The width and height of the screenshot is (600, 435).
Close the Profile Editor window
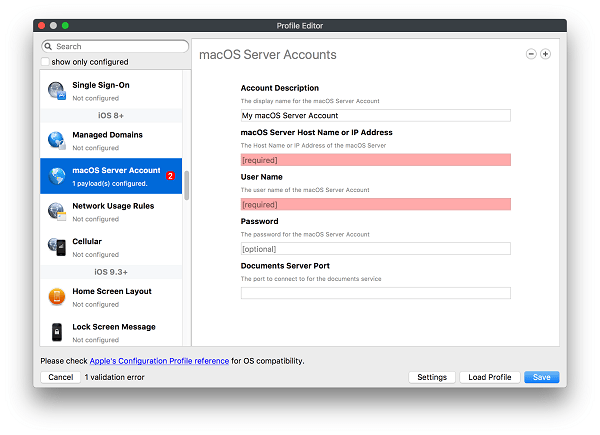(42, 26)
